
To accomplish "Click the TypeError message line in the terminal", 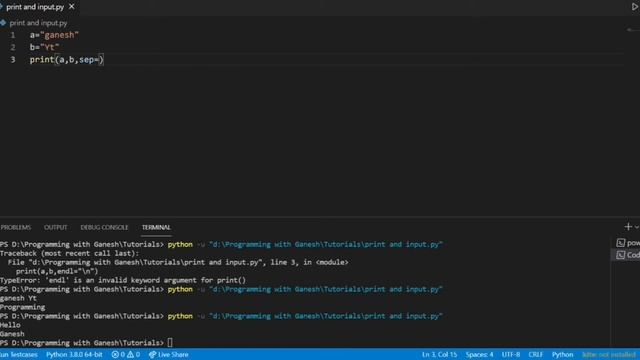I will pyautogui.click(x=123, y=280).
